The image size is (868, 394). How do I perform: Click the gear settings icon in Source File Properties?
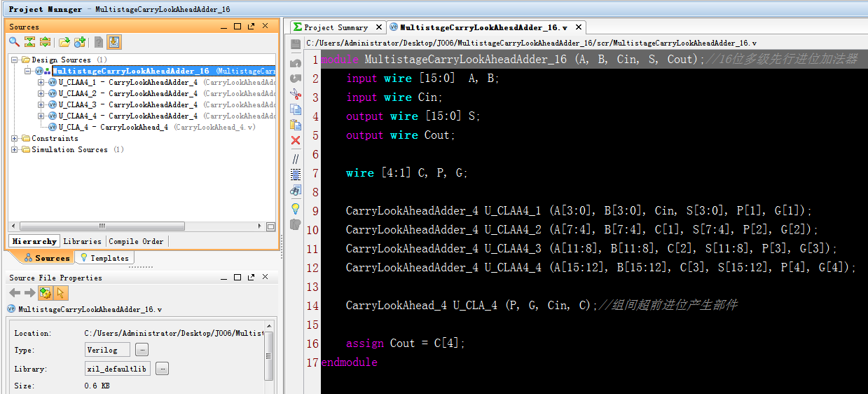[46, 293]
